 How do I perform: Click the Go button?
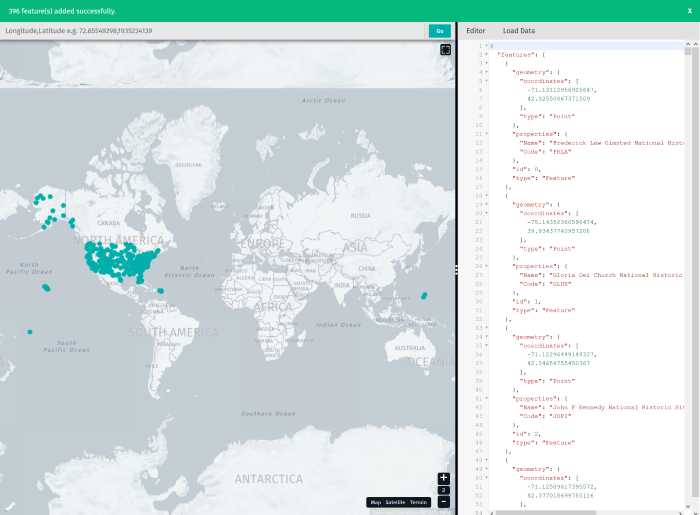[440, 31]
